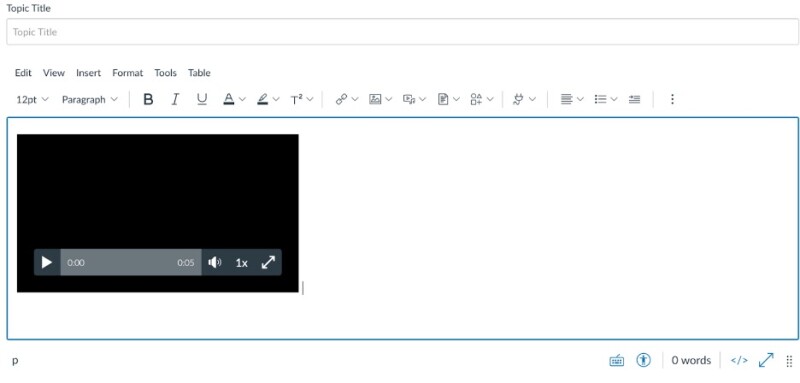Expand media options arrow
This screenshot has width=800, height=383.
tap(422, 99)
